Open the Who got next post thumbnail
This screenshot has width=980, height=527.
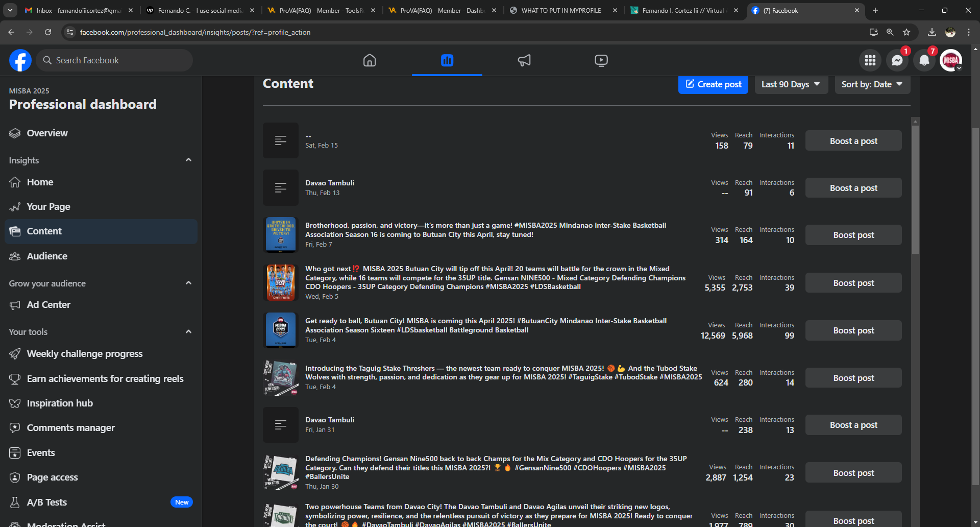point(281,282)
